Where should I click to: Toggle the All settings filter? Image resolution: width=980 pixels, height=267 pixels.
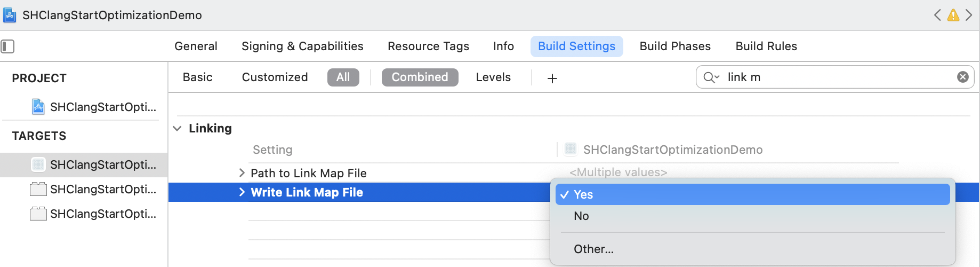(343, 77)
